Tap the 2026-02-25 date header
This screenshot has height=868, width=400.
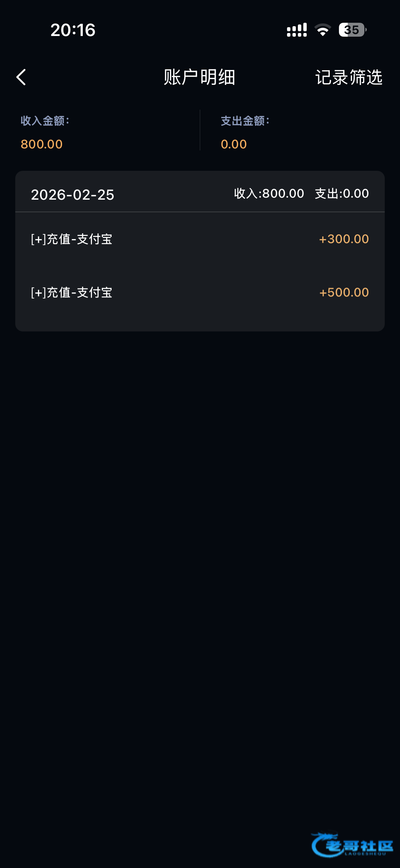[x=73, y=195]
